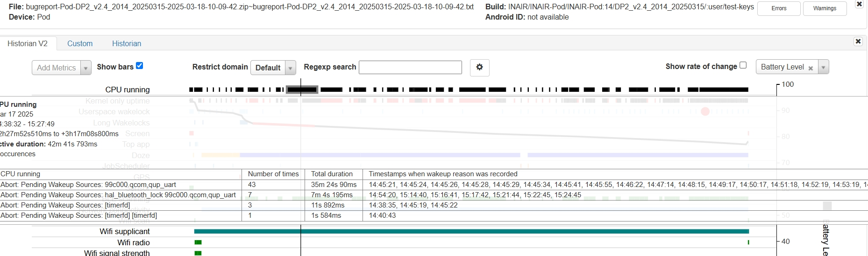Viewport: 868px width, 256px height.
Task: Select the Wifi supplicant row label
Action: point(125,231)
